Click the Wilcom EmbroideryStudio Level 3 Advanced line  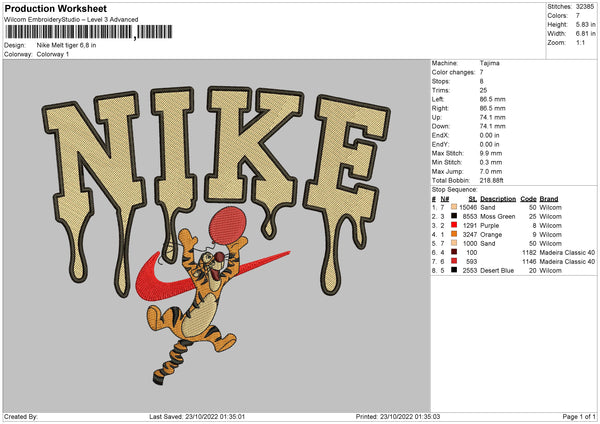pyautogui.click(x=71, y=20)
